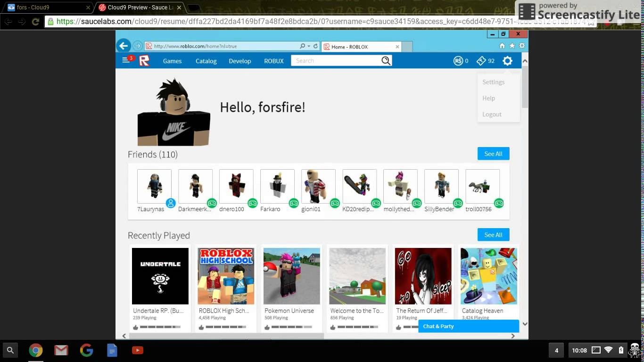
Task: Click the in-game status icon on Farkaro
Action: [x=294, y=203]
